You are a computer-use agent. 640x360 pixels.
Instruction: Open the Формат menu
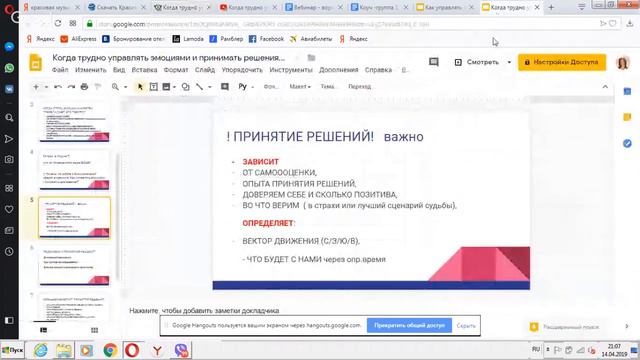[x=176, y=70]
